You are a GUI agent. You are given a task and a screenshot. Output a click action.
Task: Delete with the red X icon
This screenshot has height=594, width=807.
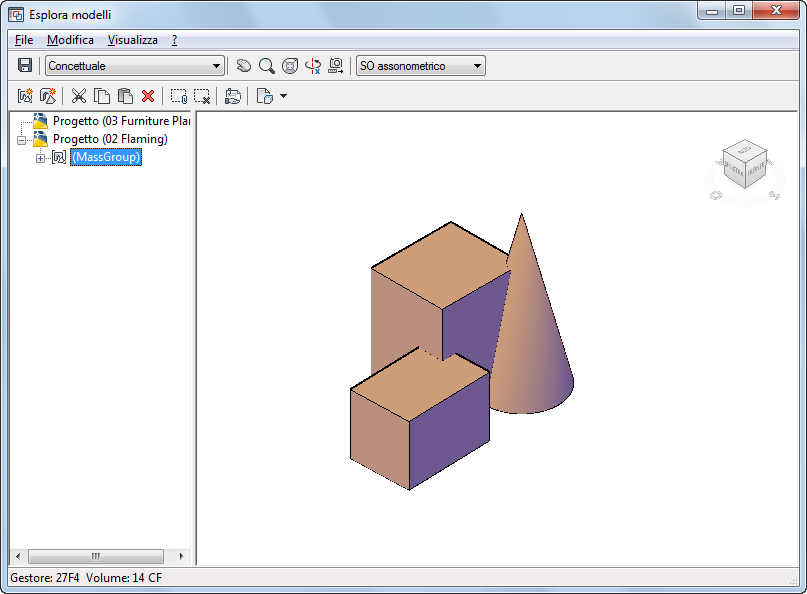click(148, 96)
